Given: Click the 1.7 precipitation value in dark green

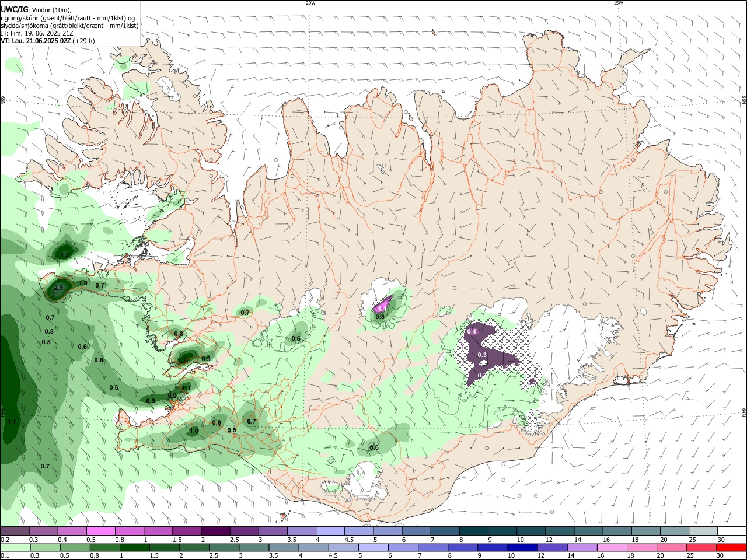Looking at the screenshot, I should pyautogui.click(x=65, y=255).
